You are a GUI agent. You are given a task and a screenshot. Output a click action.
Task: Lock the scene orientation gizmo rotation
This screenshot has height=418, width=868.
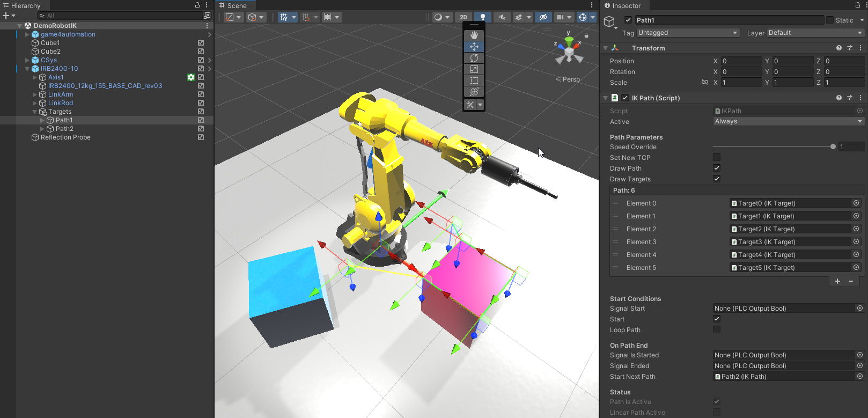click(x=586, y=36)
